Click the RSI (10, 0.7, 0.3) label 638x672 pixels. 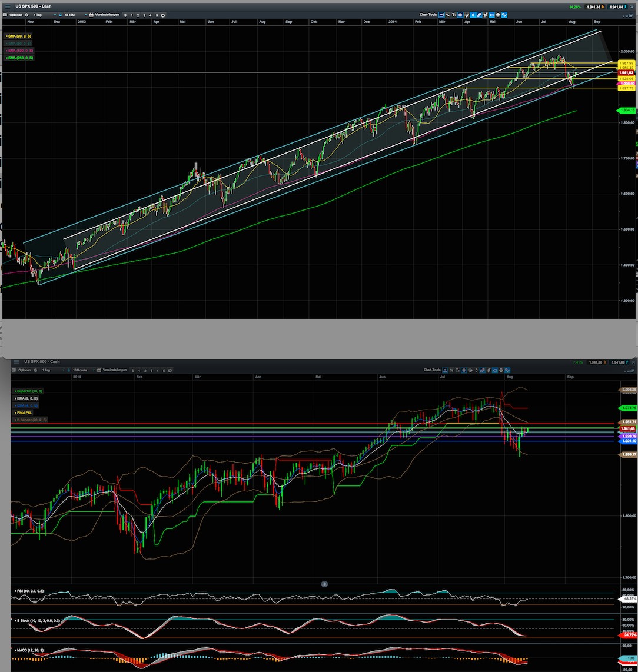[29, 591]
